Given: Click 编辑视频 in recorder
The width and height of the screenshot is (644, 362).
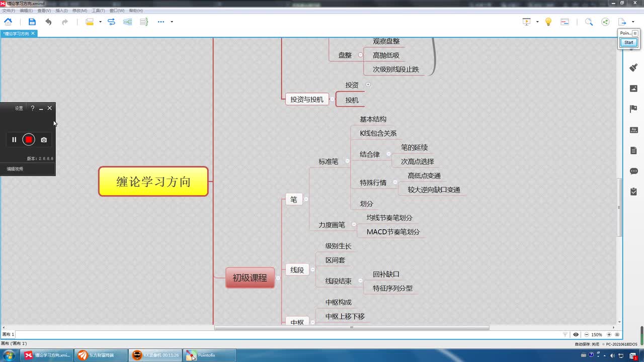Looking at the screenshot, I should (15, 169).
